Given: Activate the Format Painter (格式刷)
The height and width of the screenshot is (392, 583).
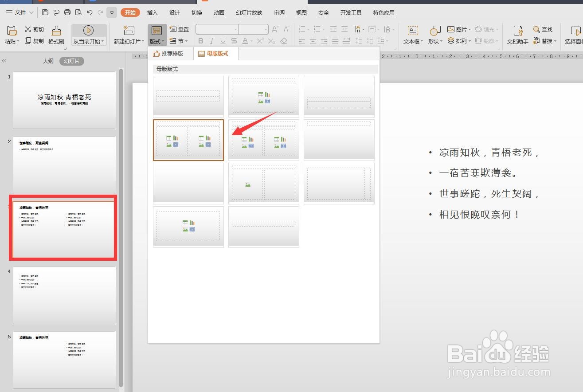Looking at the screenshot, I should pyautogui.click(x=56, y=35).
